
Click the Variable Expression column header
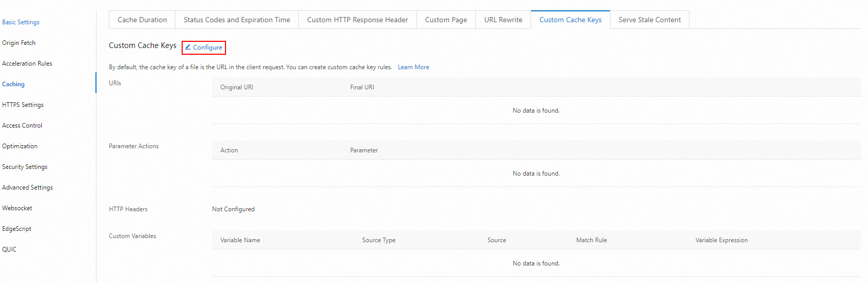pos(721,240)
